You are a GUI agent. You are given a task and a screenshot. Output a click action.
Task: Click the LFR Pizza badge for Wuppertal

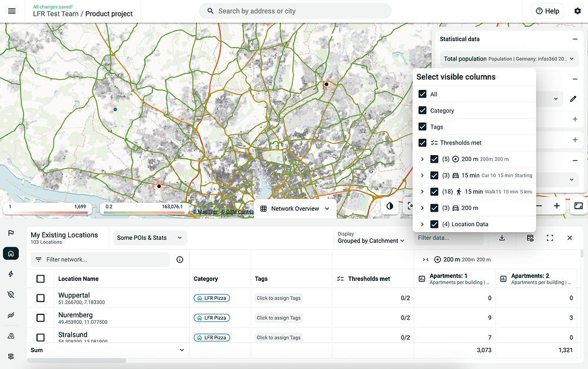(x=212, y=298)
